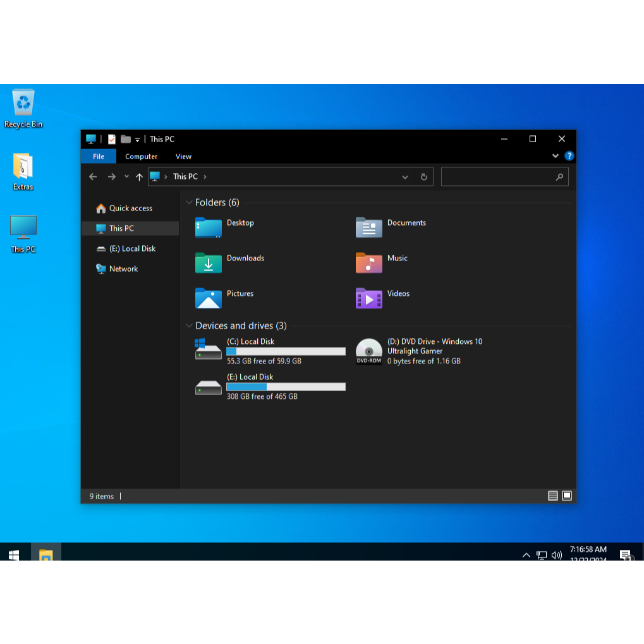644x644 pixels.
Task: Expand the address bar history dropdown
Action: point(405,177)
